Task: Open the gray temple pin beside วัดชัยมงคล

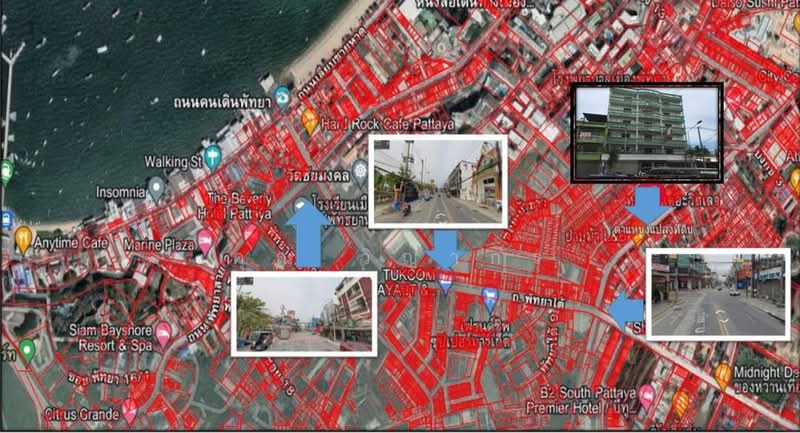Action: 360,172
